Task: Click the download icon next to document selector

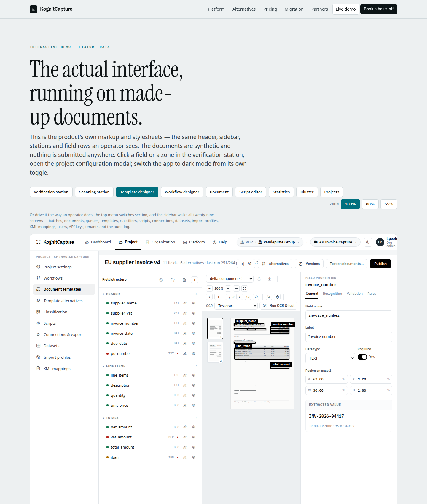Action: coord(270,279)
